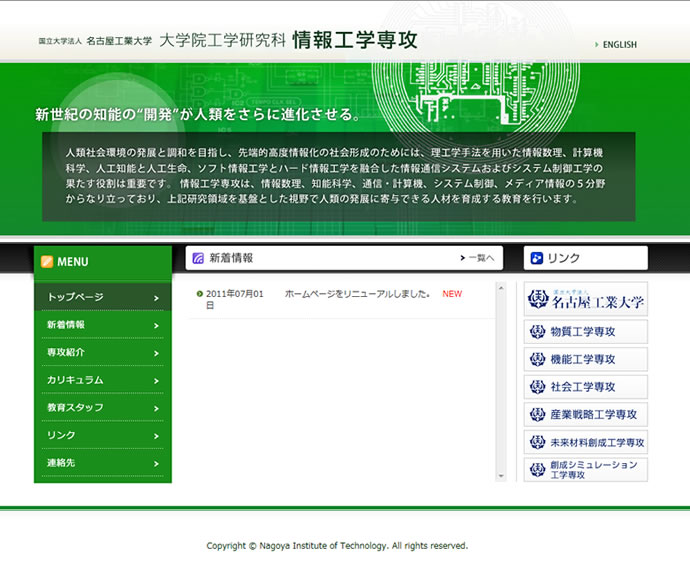Open 専攻紹介 in the side menu

click(103, 353)
